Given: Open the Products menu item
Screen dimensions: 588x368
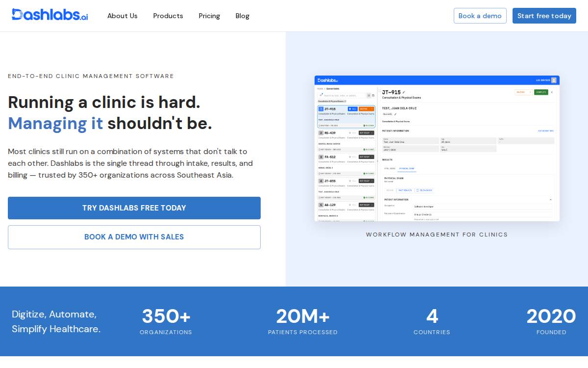Looking at the screenshot, I should (168, 16).
